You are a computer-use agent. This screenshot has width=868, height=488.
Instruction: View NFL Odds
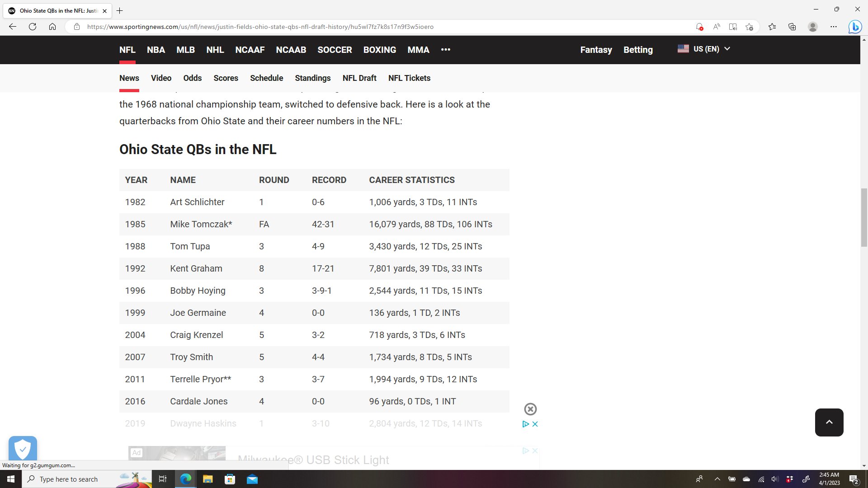(x=193, y=78)
